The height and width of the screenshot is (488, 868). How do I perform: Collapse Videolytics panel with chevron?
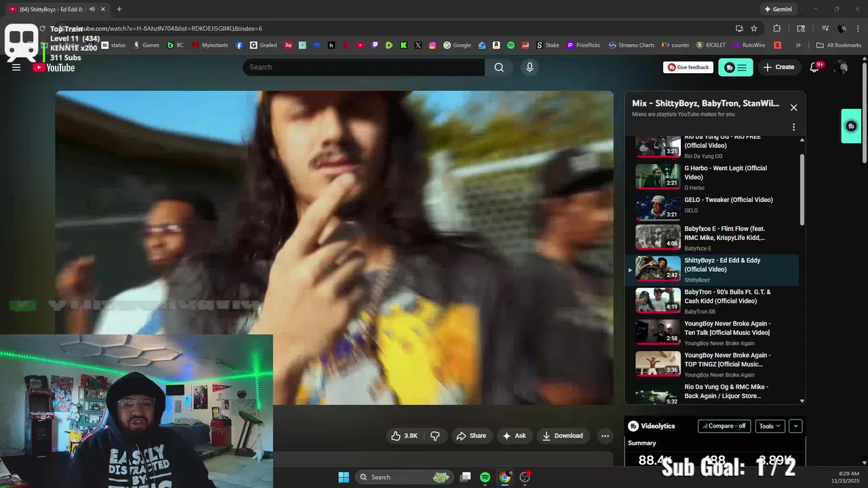pos(795,426)
